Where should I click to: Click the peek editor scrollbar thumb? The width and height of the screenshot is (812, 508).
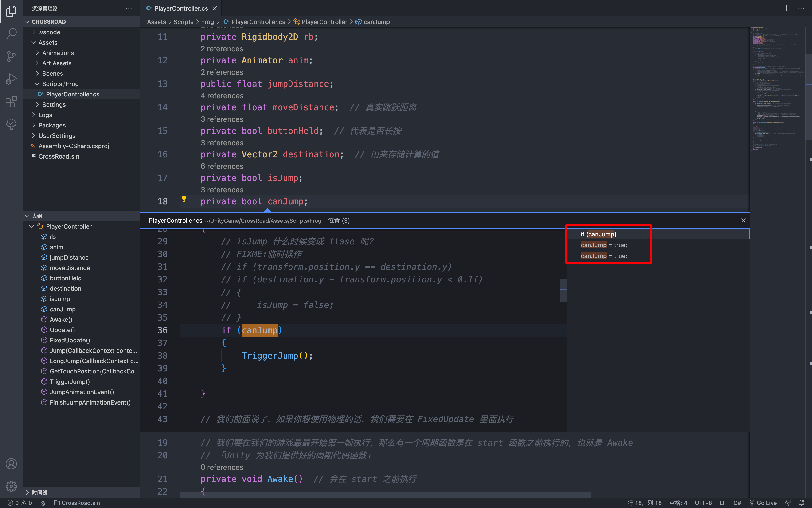[563, 290]
